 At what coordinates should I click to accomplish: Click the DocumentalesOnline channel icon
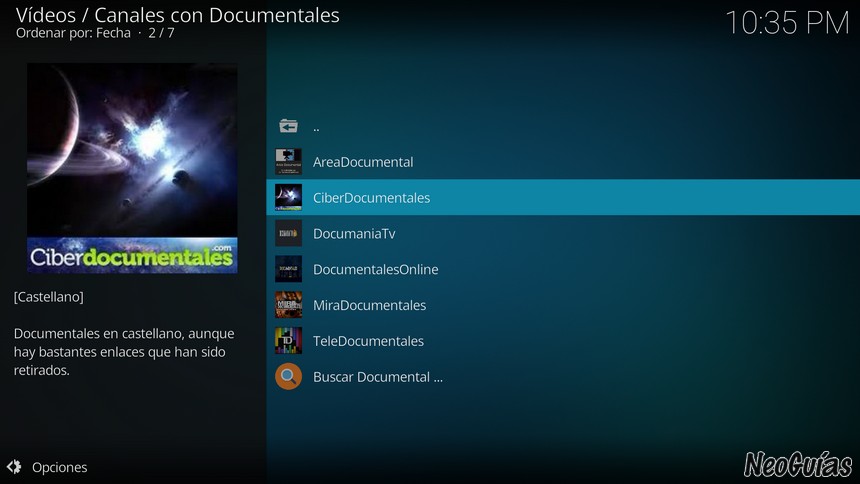point(288,269)
